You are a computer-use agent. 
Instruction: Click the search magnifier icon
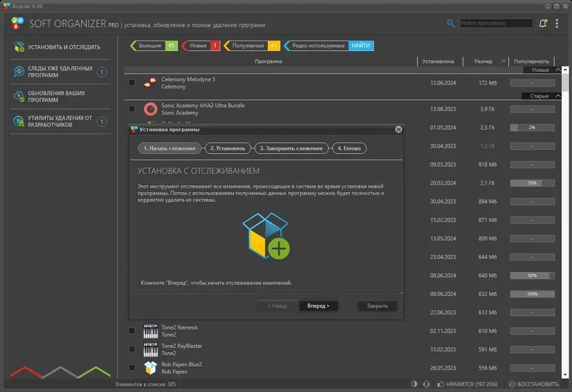451,23
